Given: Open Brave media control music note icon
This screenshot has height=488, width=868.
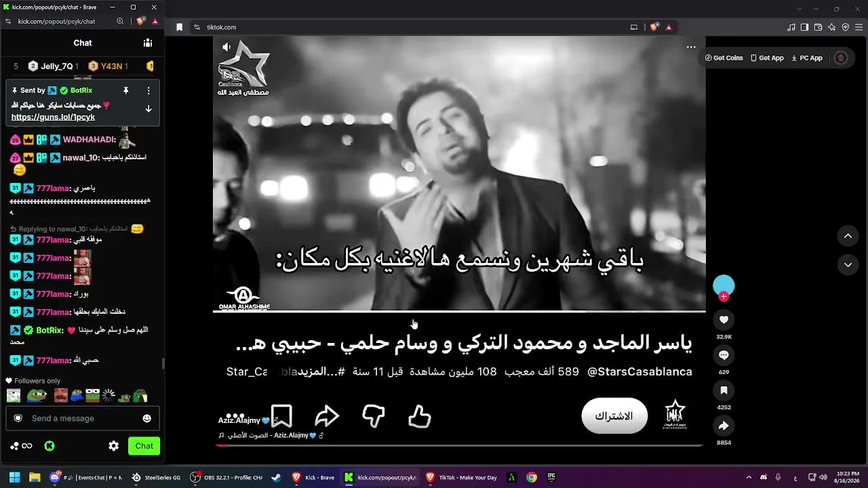Looking at the screenshot, I should pyautogui.click(x=791, y=27).
